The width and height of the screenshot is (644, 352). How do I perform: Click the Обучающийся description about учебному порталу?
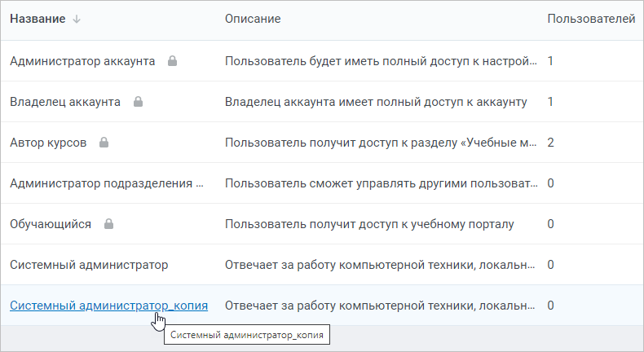click(369, 224)
